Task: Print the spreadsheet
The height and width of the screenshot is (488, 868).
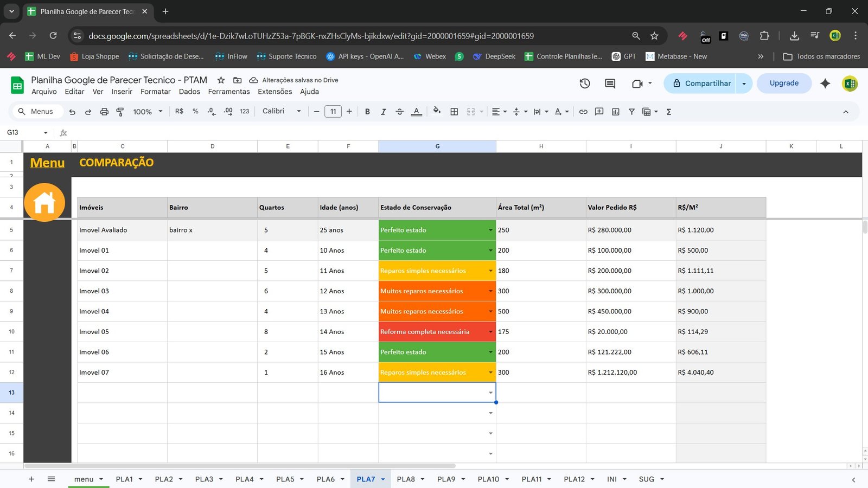Action: [104, 112]
